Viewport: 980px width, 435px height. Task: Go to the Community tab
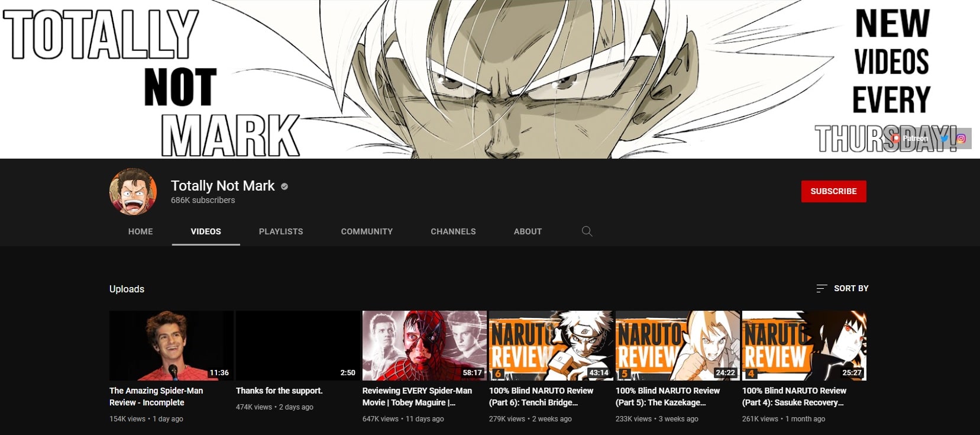pos(367,231)
